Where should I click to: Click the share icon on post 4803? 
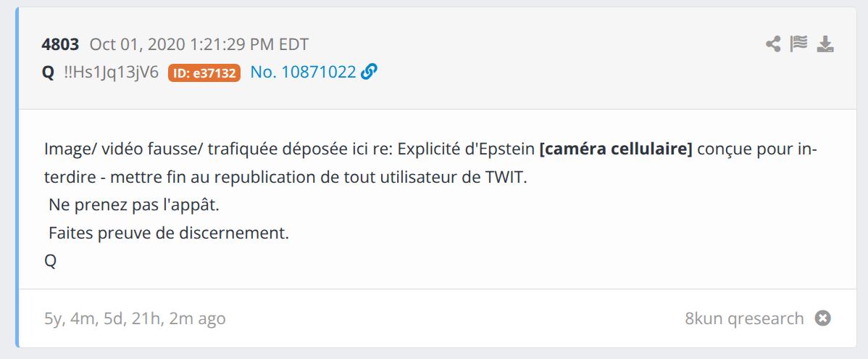[x=773, y=45]
